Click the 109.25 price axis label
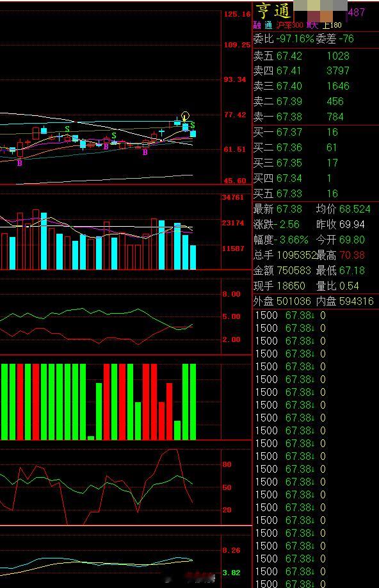The image size is (379, 588). (x=238, y=45)
